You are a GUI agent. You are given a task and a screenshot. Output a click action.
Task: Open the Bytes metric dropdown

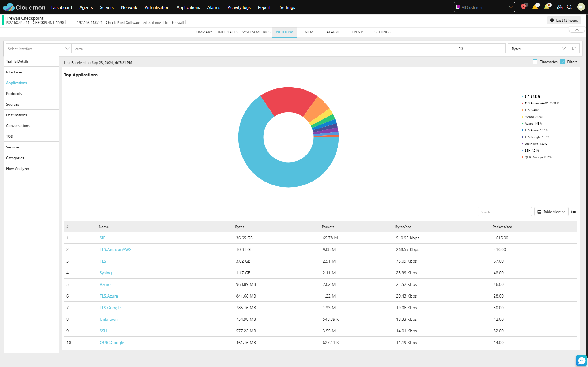[538, 48]
